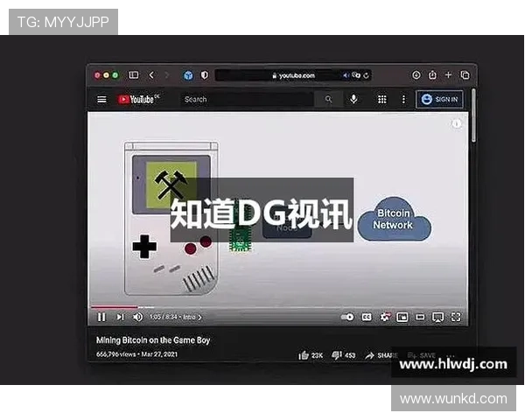
Task: Open the AirPlay cast icon
Action: pos(438,317)
